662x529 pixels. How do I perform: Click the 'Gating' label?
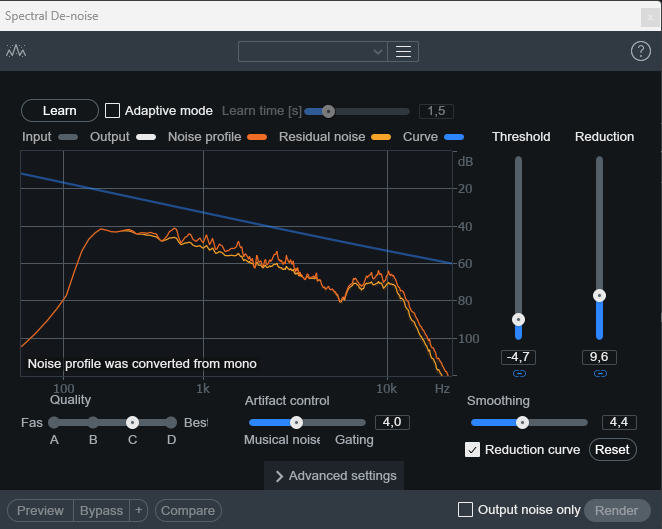[354, 440]
